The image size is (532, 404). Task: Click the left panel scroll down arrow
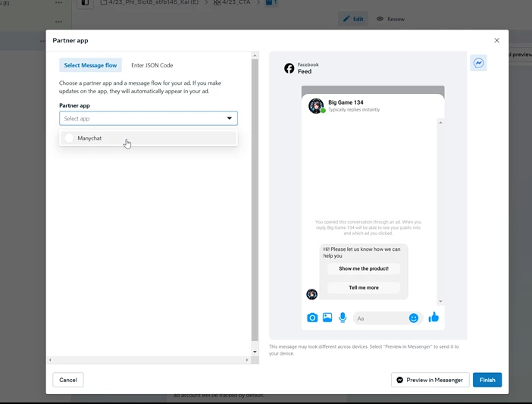(255, 352)
